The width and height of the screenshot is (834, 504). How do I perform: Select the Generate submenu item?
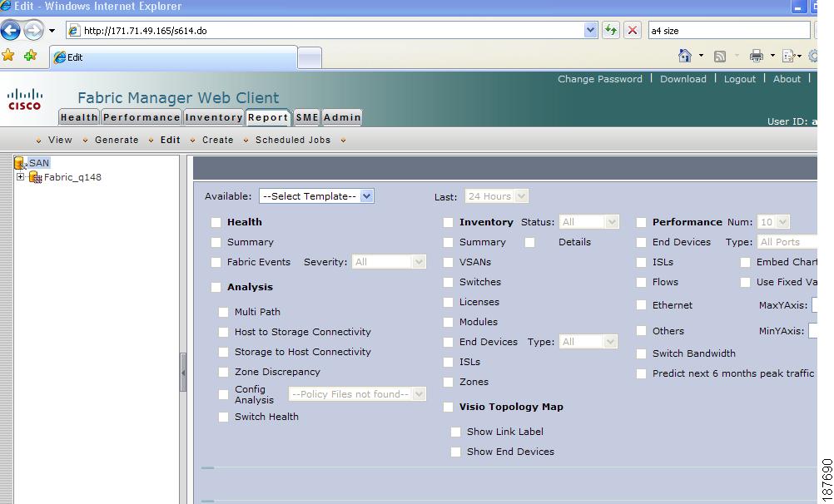(117, 140)
